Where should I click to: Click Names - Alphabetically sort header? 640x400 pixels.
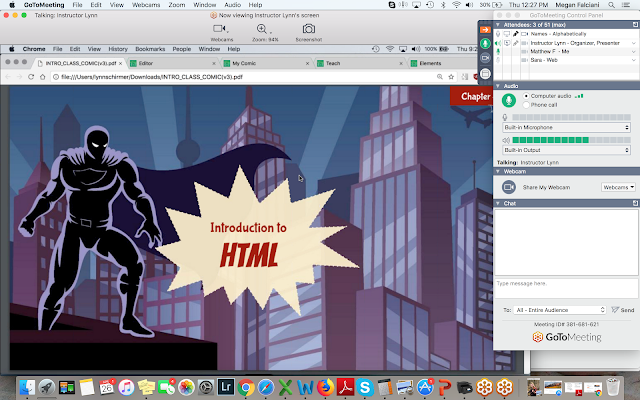point(558,34)
